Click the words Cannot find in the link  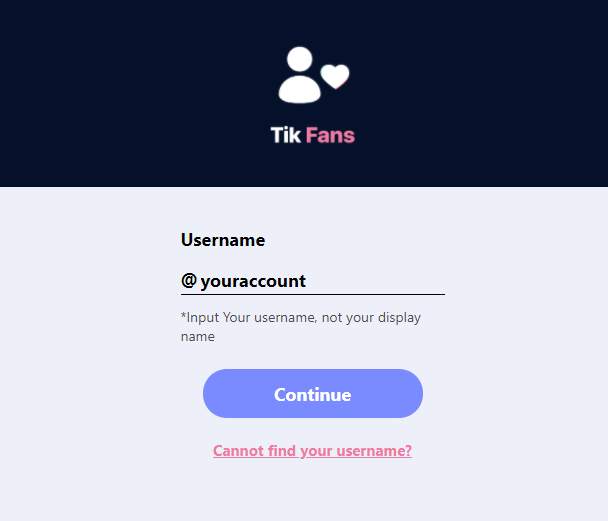pos(255,451)
